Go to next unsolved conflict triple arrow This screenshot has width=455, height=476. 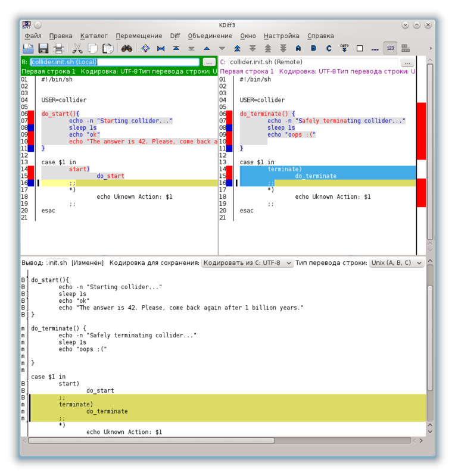click(x=283, y=48)
